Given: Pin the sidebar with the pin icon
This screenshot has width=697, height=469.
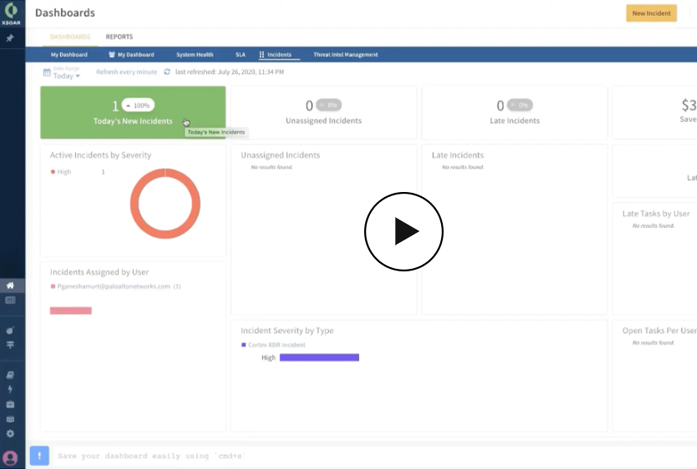Looking at the screenshot, I should click(10, 38).
